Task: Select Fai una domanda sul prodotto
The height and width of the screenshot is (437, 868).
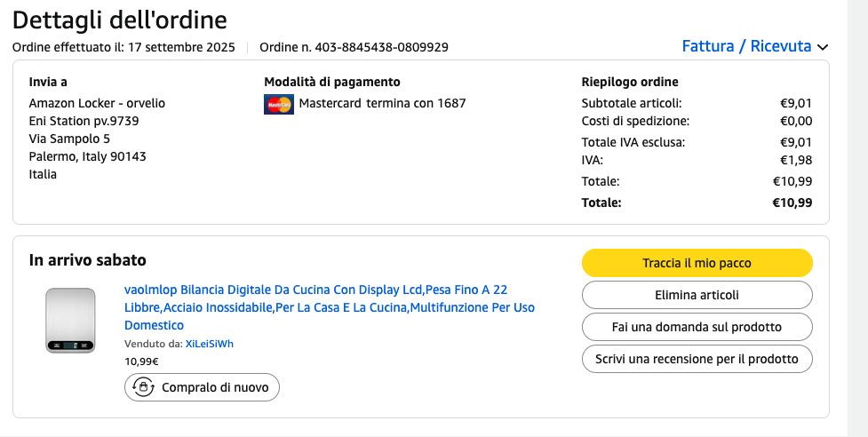Action: 697,327
